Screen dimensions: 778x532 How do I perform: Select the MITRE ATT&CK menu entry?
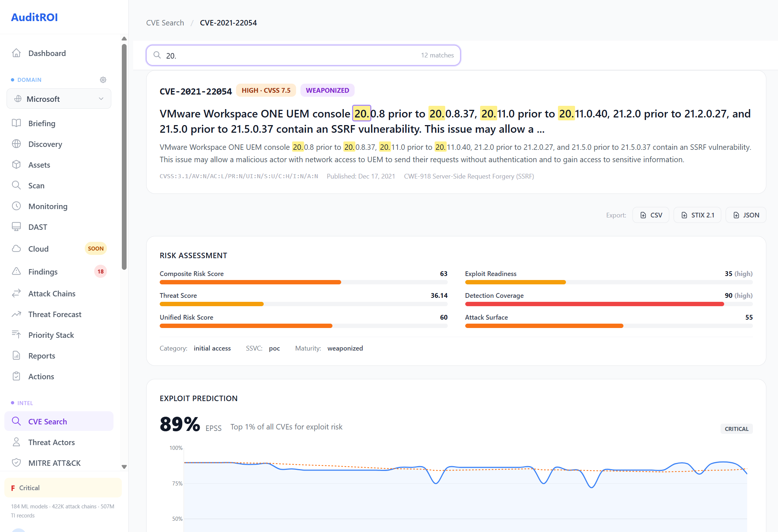pyautogui.click(x=55, y=463)
